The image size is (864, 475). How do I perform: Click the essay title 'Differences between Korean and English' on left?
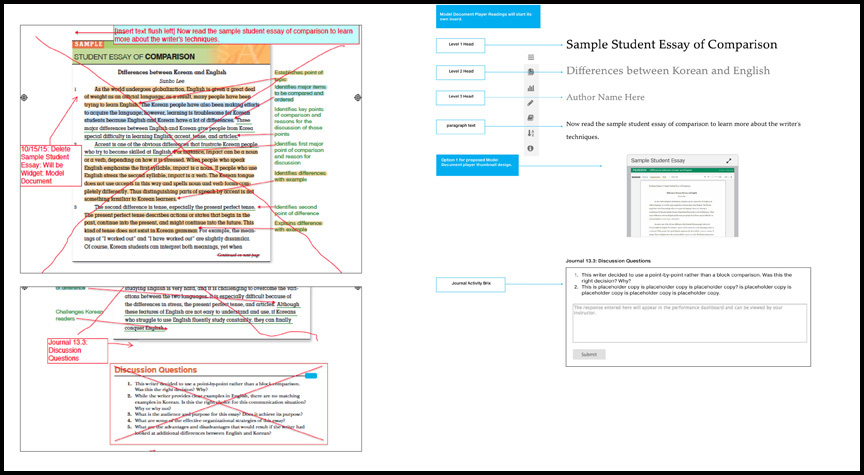[x=172, y=72]
